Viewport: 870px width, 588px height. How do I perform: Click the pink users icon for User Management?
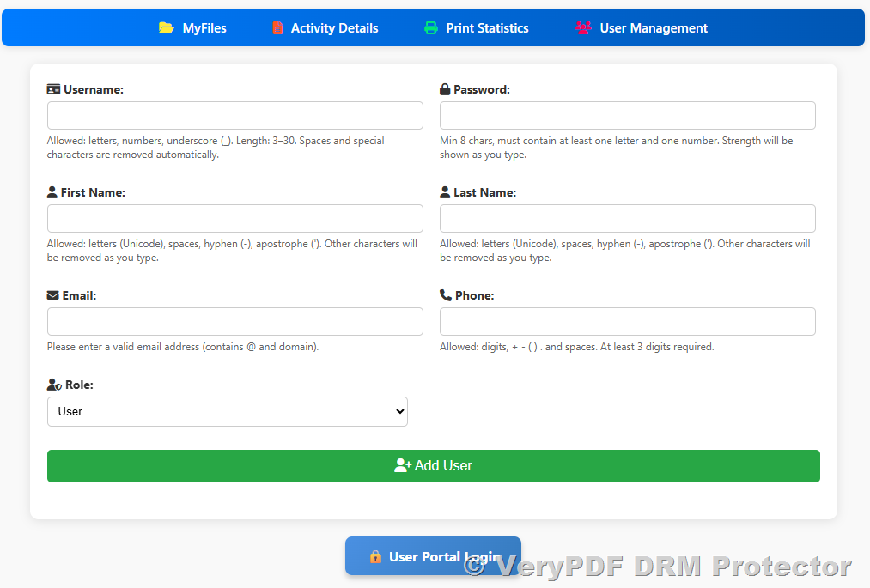tap(583, 28)
